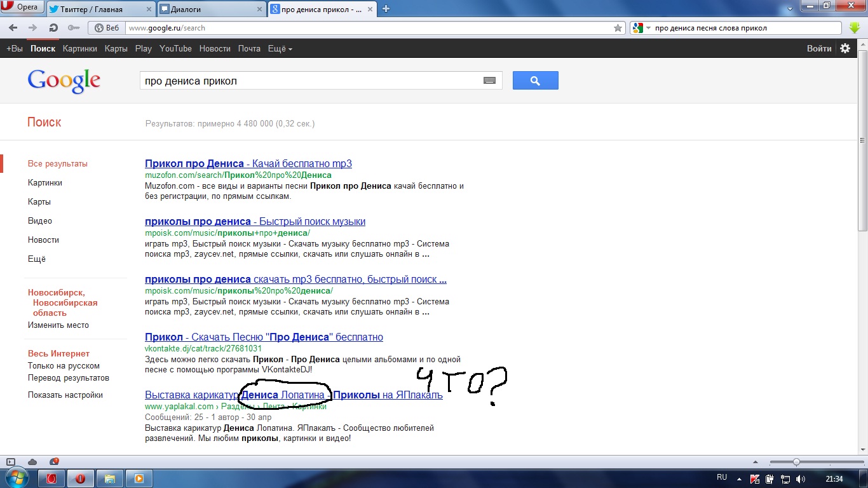
Task: Open the first red Opera taskbar icon
Action: click(52, 478)
